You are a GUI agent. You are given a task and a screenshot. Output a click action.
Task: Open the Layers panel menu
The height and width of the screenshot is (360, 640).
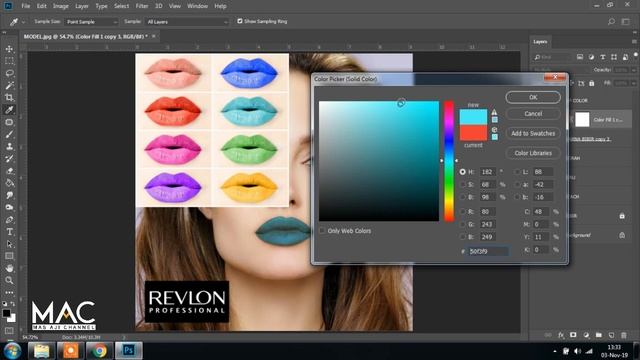pyautogui.click(x=634, y=41)
